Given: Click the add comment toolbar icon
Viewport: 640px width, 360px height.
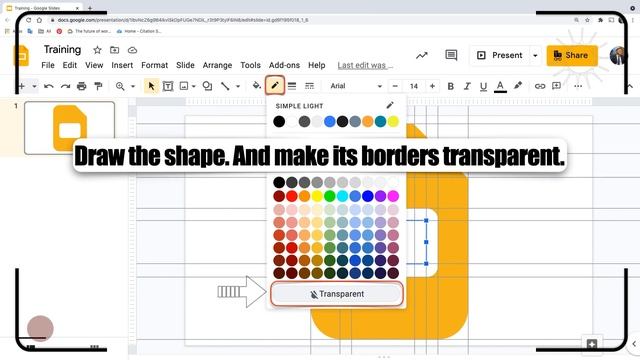Looking at the screenshot, I should point(556,86).
